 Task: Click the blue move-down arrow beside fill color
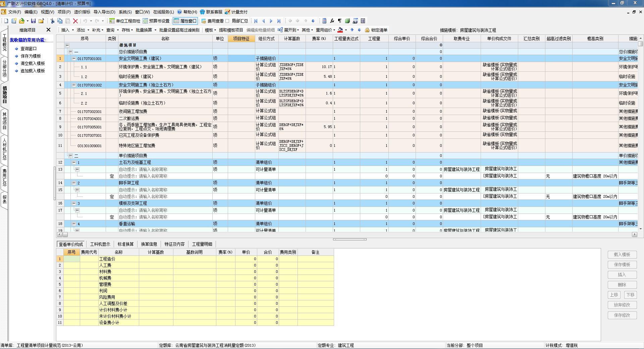pyautogui.click(x=359, y=30)
